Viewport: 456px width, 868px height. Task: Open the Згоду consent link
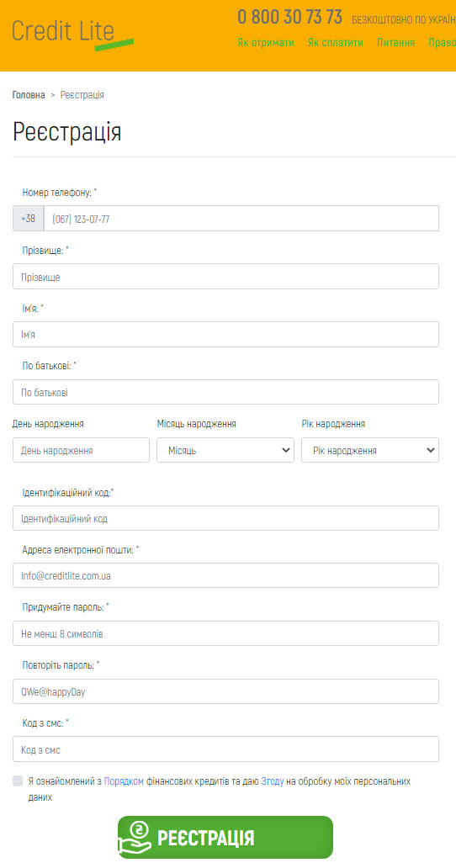click(273, 781)
